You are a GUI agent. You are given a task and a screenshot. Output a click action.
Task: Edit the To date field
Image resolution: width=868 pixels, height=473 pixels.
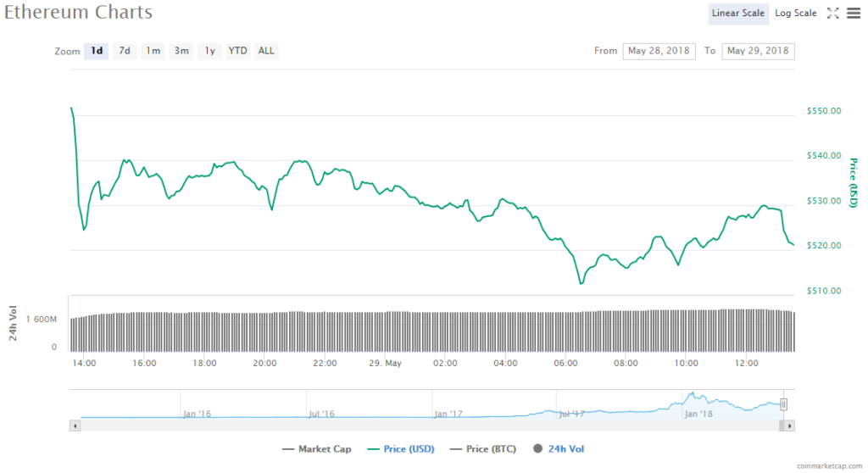(x=758, y=51)
